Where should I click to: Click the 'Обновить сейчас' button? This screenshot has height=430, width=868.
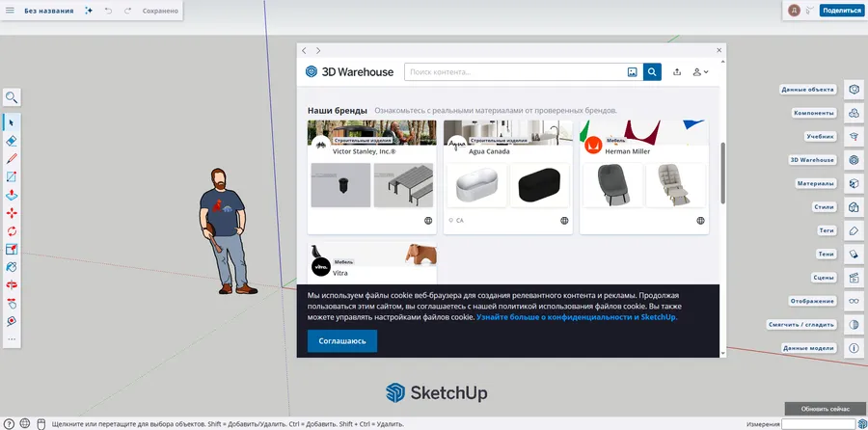(825, 409)
